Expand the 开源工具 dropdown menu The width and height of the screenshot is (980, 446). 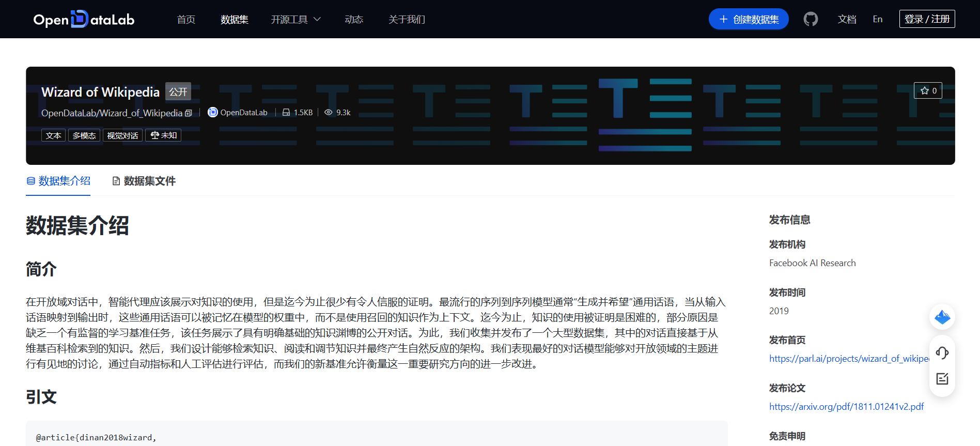click(x=296, y=19)
